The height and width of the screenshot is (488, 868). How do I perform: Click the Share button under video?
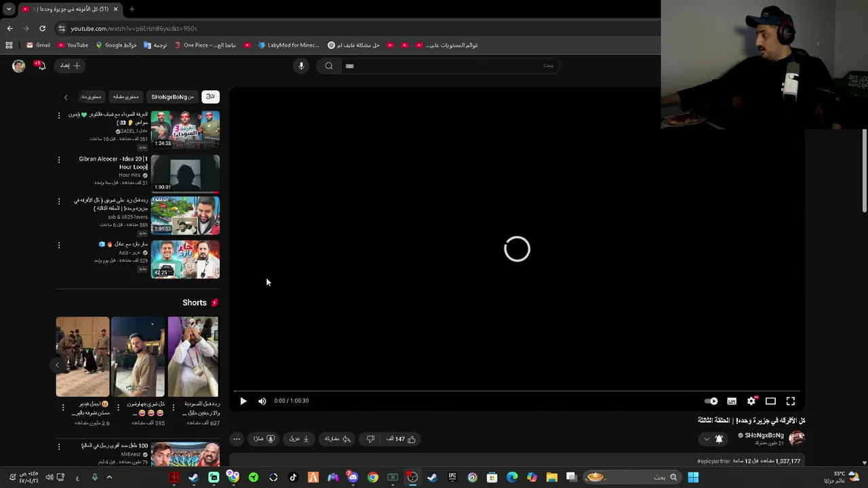337,439
